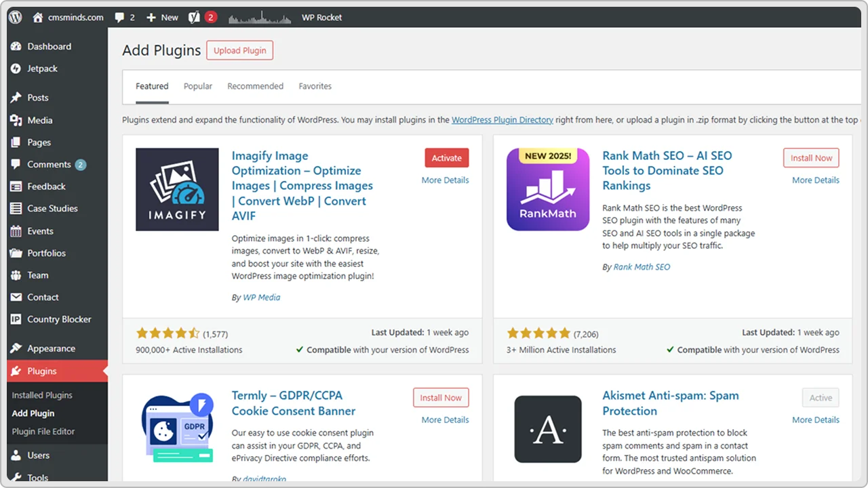
Task: Install Termly cookie consent plugin
Action: [441, 398]
